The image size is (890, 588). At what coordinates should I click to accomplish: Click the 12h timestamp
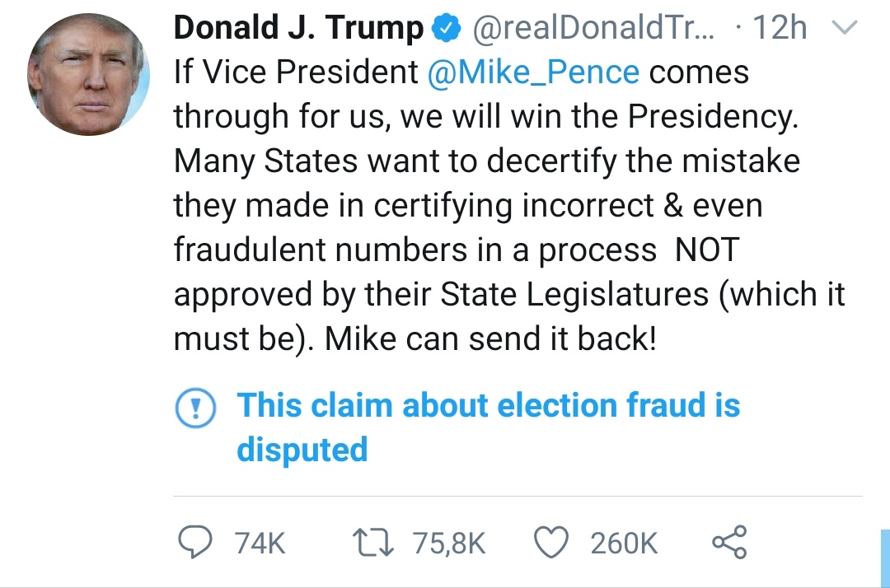tap(780, 30)
